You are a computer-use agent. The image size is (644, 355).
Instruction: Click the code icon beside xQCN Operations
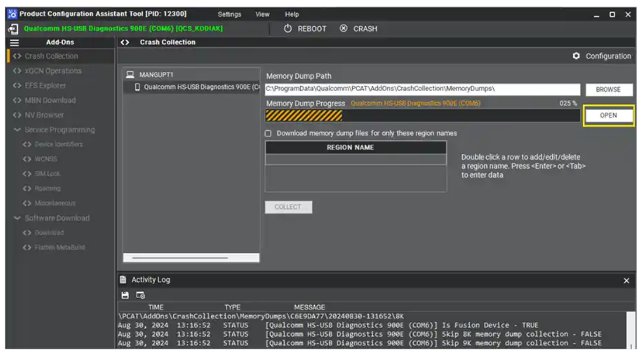pos(17,71)
